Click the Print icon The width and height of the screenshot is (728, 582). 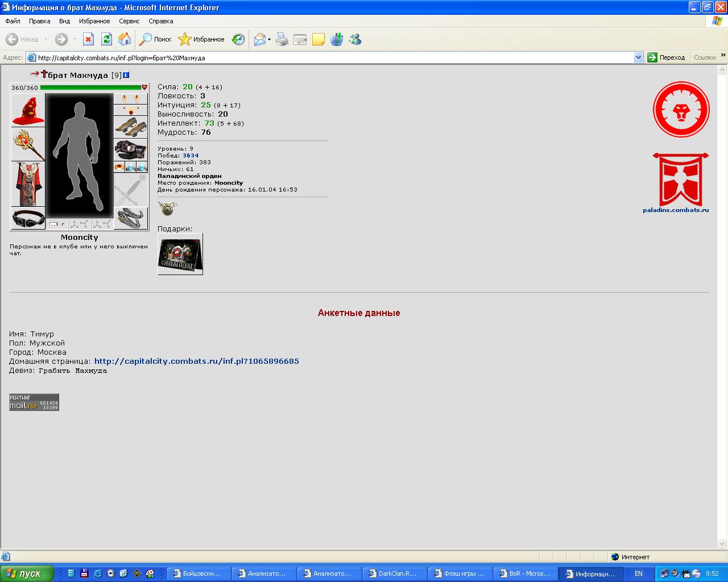(282, 39)
